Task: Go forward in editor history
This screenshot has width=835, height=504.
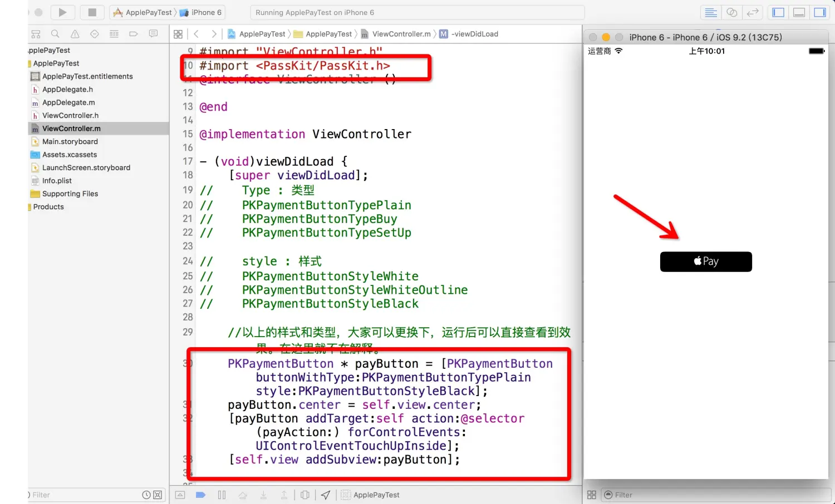Action: 214,34
